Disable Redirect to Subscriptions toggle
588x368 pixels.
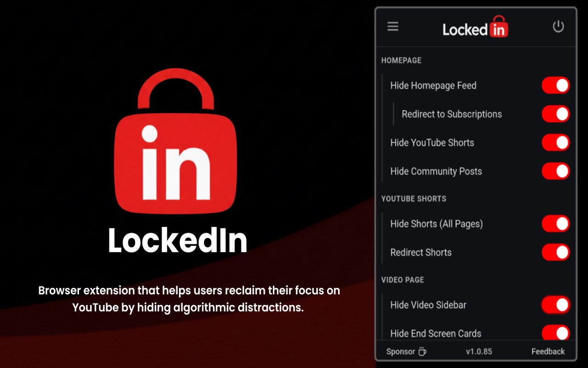pos(555,114)
